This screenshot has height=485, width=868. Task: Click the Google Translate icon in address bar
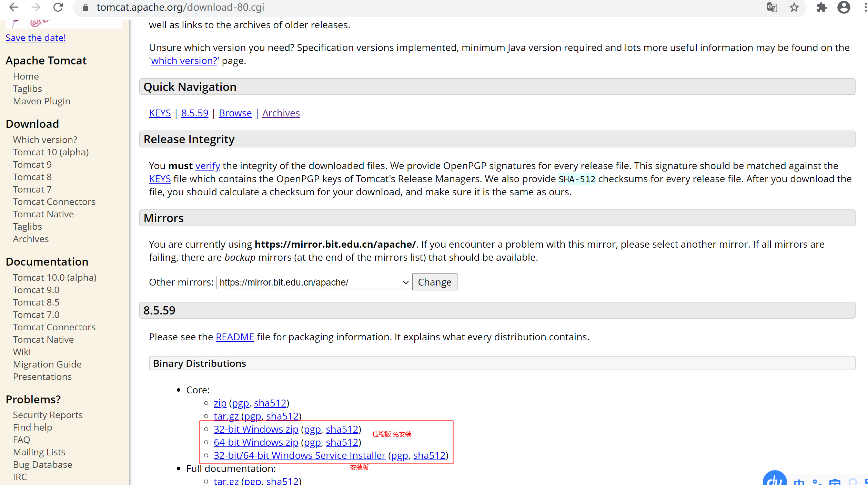tap(772, 7)
